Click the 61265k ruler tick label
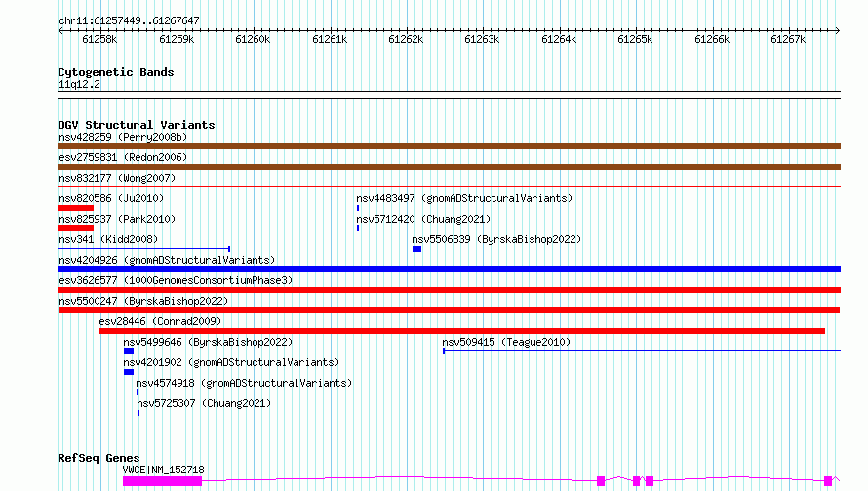The height and width of the screenshot is (491, 868). (x=635, y=39)
